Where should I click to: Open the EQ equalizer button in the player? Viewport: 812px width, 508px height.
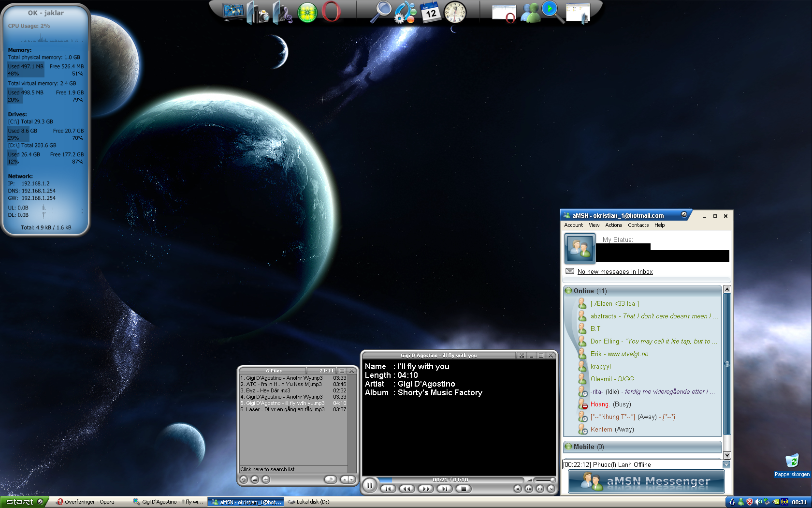[x=529, y=489]
